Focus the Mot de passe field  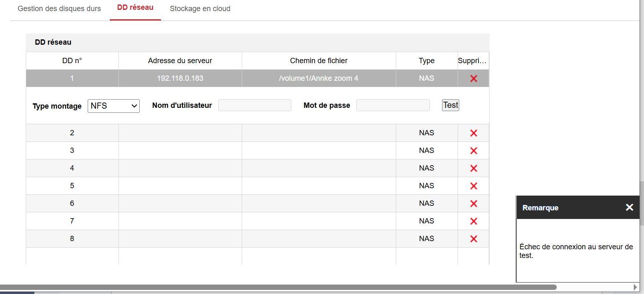tap(392, 105)
